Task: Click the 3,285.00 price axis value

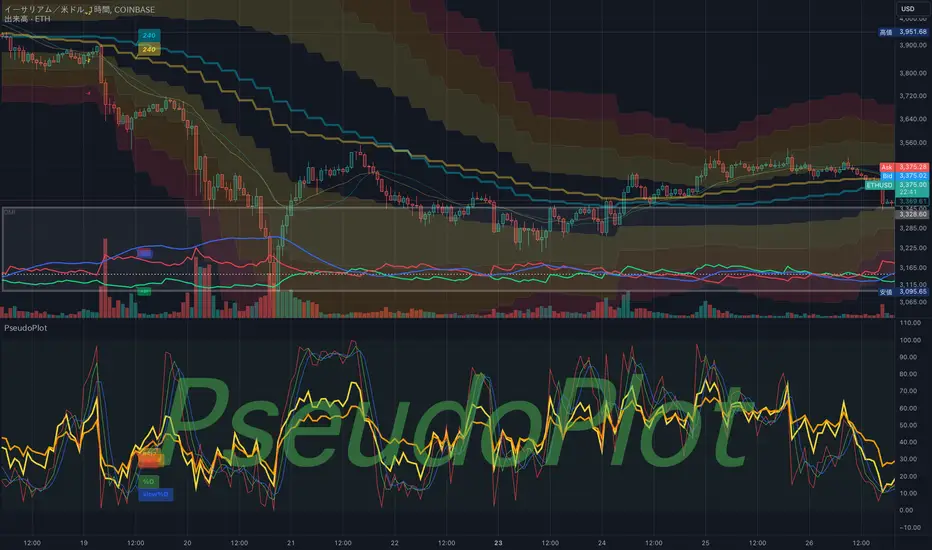Action: 912,228
